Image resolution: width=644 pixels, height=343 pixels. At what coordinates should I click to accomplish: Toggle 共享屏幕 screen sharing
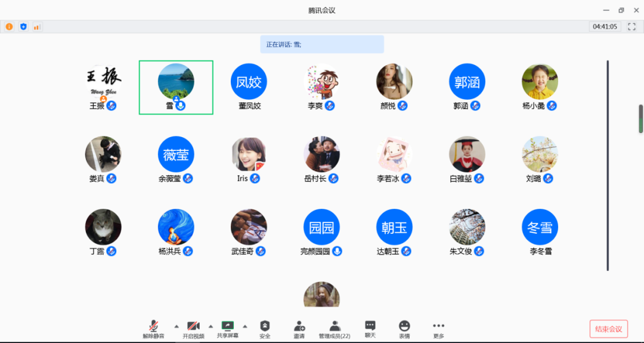[227, 328]
